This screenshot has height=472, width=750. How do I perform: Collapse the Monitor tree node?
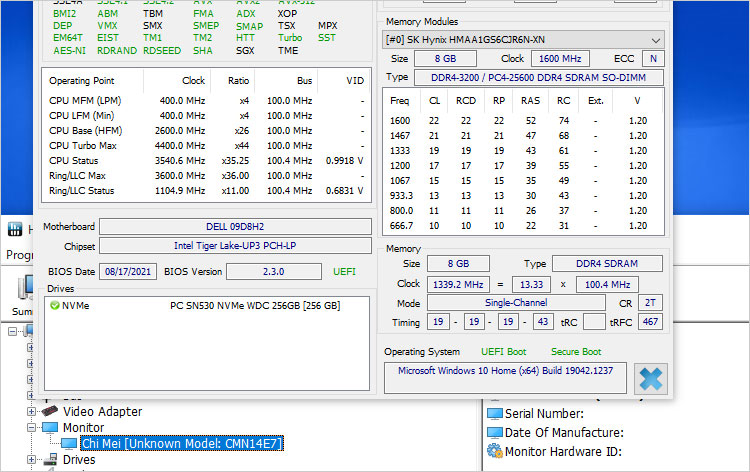[x=31, y=427]
